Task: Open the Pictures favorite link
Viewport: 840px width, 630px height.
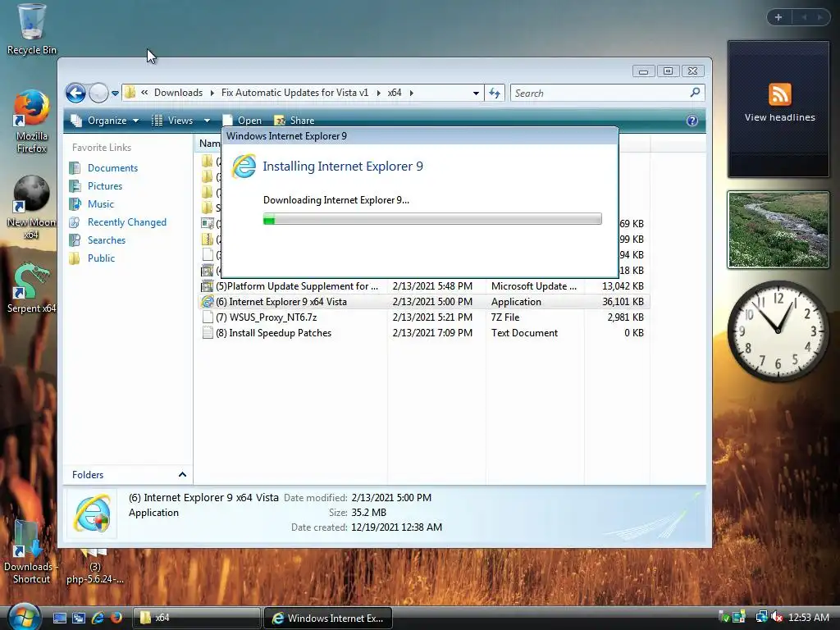Action: tap(105, 186)
